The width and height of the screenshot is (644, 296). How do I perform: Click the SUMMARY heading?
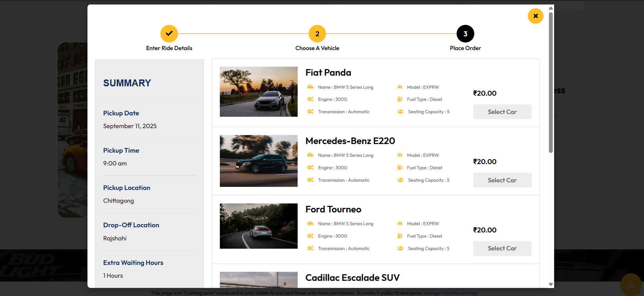point(127,83)
